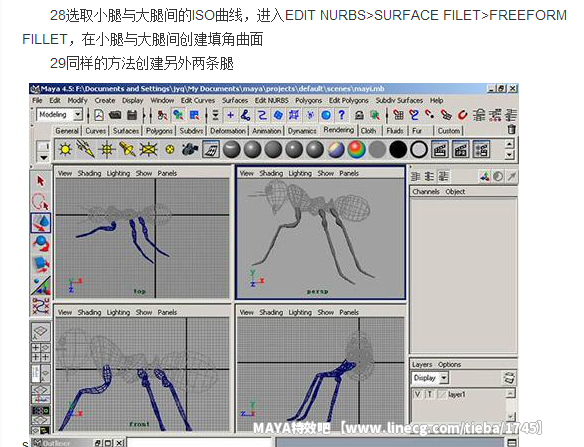Switch to the Curves shelf tab
This screenshot has height=447, width=584.
coord(96,131)
